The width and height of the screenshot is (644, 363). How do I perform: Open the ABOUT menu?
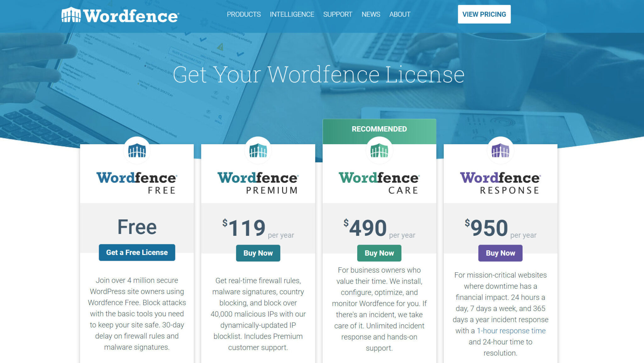click(x=400, y=14)
